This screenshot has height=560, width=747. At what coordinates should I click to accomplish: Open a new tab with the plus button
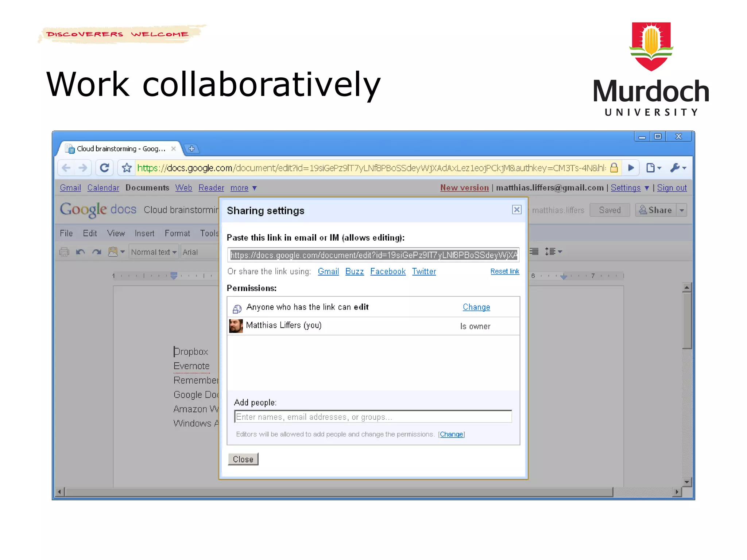pos(191,149)
